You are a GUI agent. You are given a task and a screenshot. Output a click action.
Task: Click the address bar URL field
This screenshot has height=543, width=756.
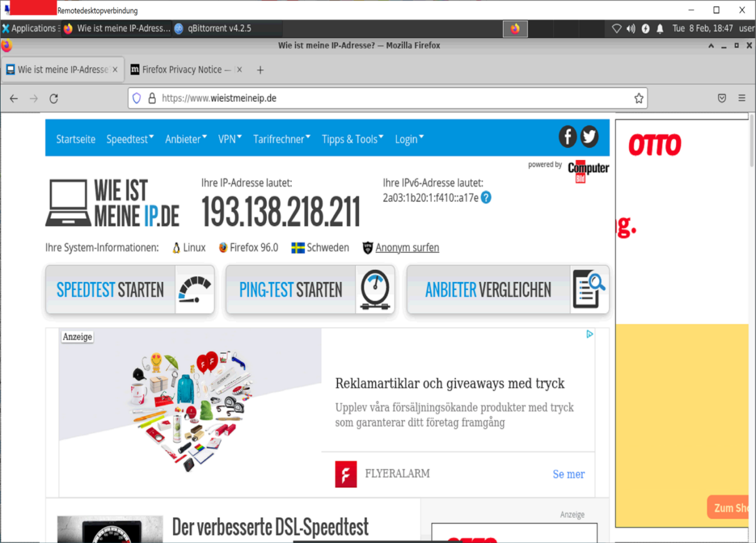pos(387,98)
